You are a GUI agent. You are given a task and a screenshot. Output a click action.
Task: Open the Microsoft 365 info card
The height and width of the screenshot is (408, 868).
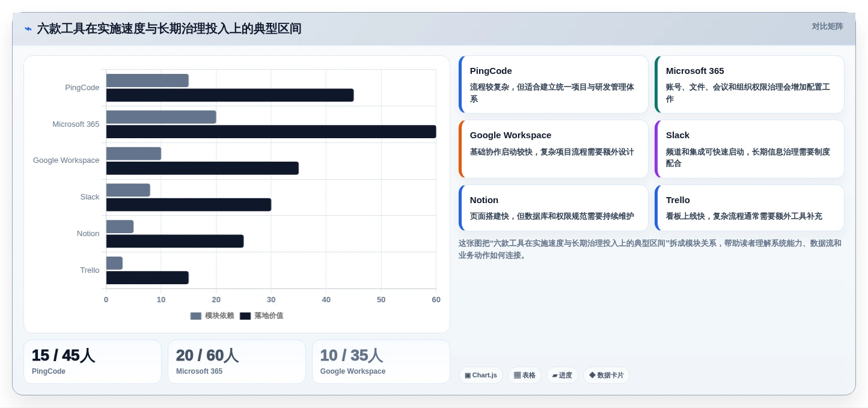click(749, 85)
